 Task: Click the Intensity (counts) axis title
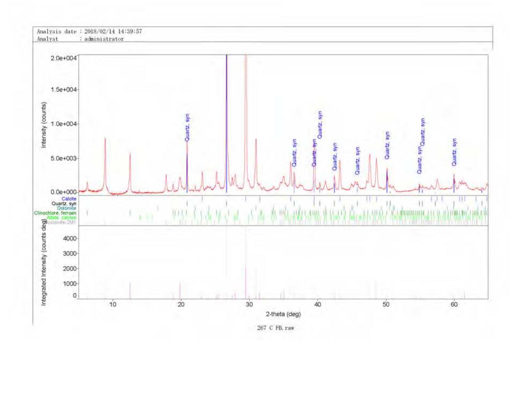[x=44, y=125]
